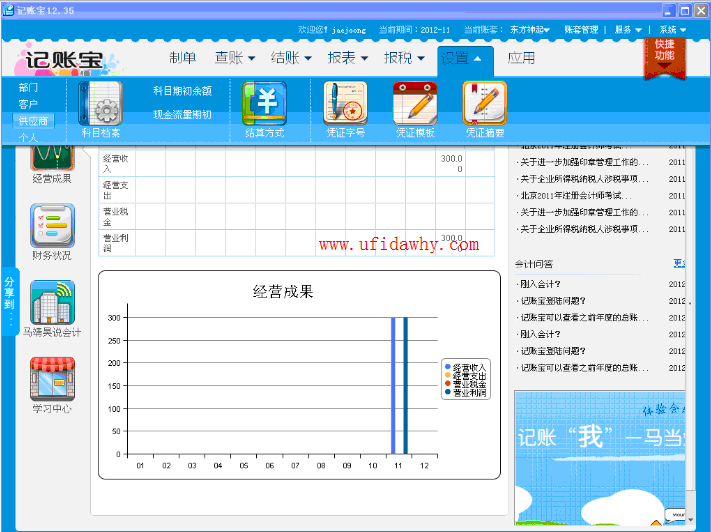
Task: Open first news link 关于企业所得税纳税人涉税事项
Action: pos(584,179)
